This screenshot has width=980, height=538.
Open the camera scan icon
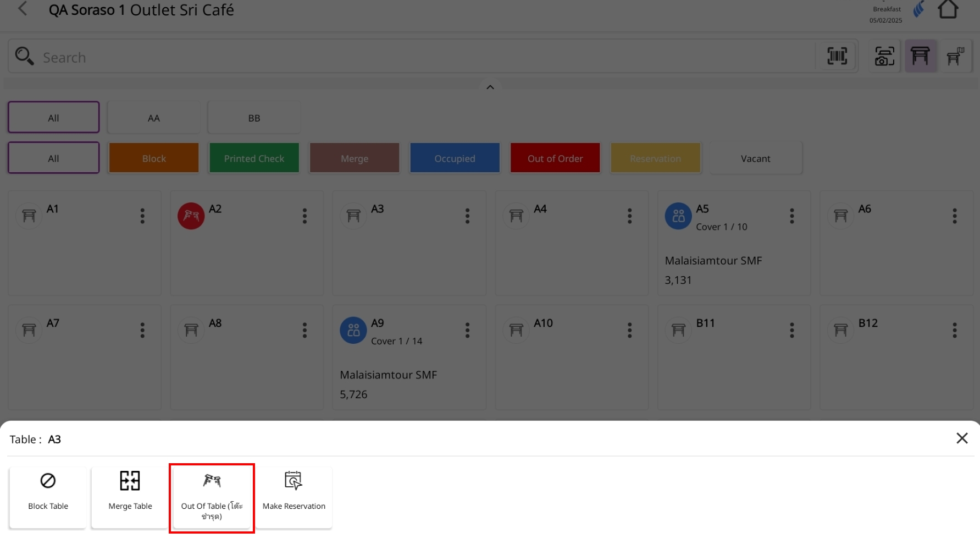pos(884,56)
